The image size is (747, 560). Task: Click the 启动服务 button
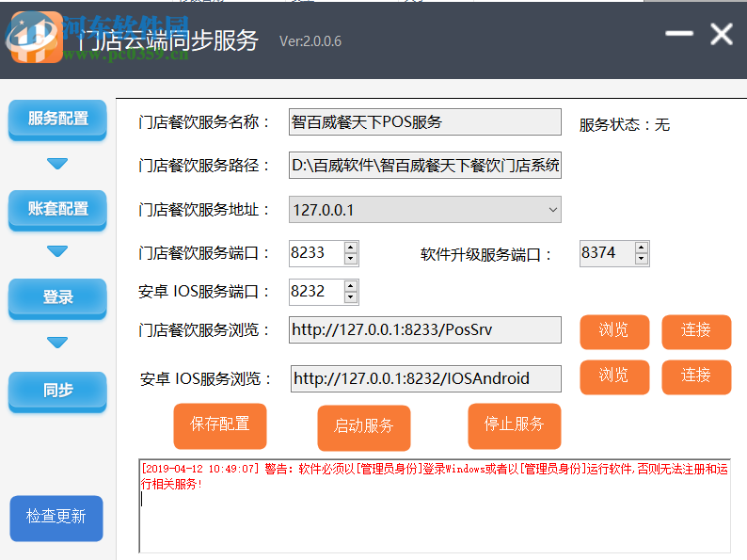[364, 427]
